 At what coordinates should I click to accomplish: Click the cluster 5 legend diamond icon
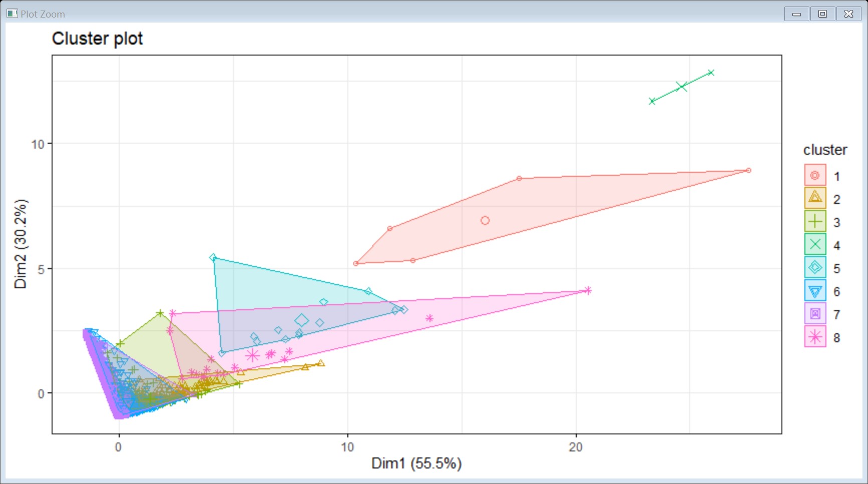click(x=815, y=268)
